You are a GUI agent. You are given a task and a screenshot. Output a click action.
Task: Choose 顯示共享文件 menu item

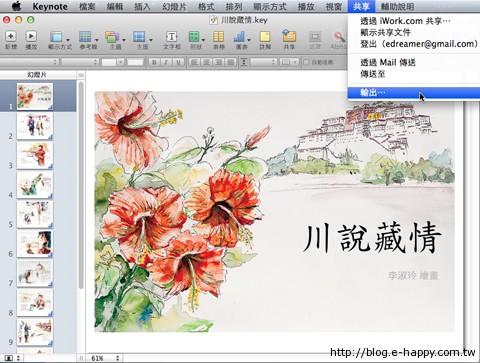[x=414, y=32]
